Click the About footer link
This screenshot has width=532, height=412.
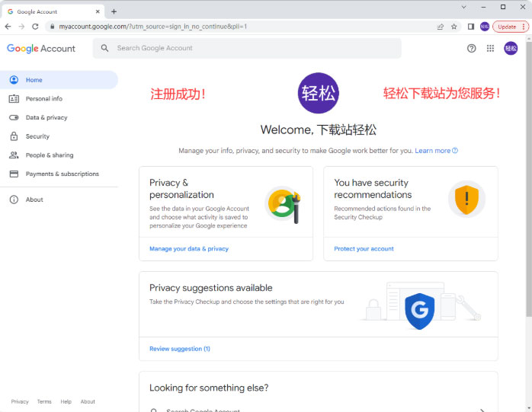[88, 402]
